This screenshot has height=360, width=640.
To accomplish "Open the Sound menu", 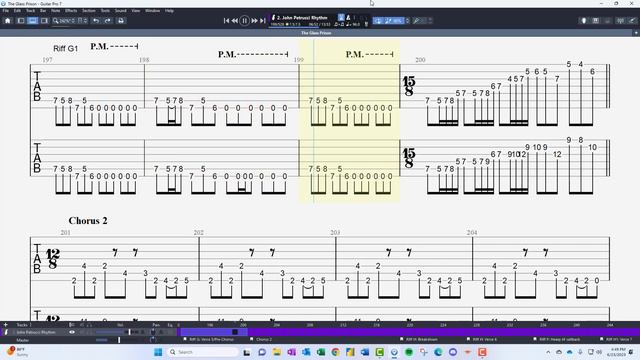I will point(120,11).
